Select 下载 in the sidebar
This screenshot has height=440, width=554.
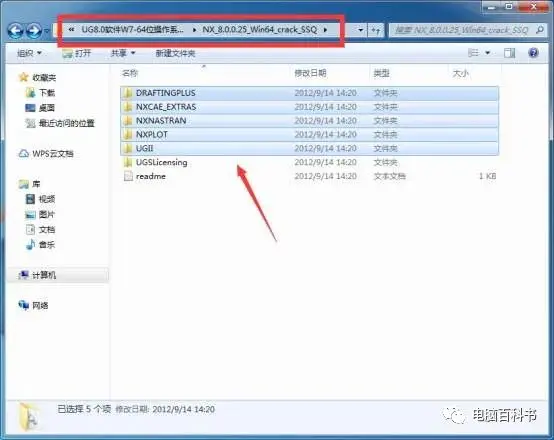(41, 93)
